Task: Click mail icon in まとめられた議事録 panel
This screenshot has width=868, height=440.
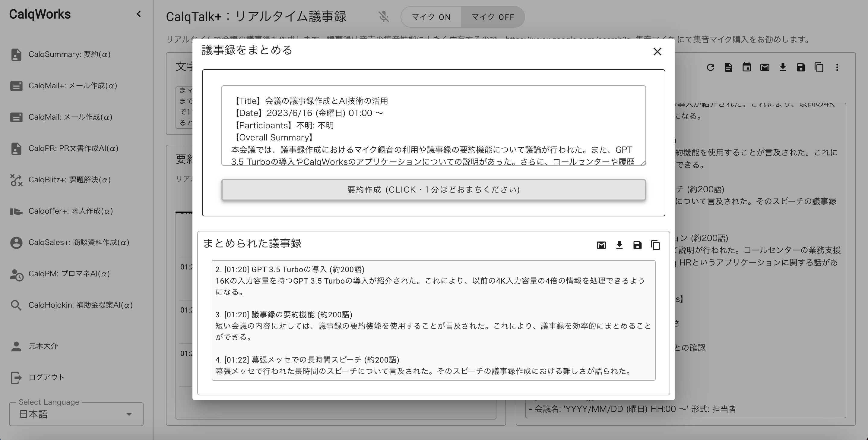Action: (x=601, y=245)
